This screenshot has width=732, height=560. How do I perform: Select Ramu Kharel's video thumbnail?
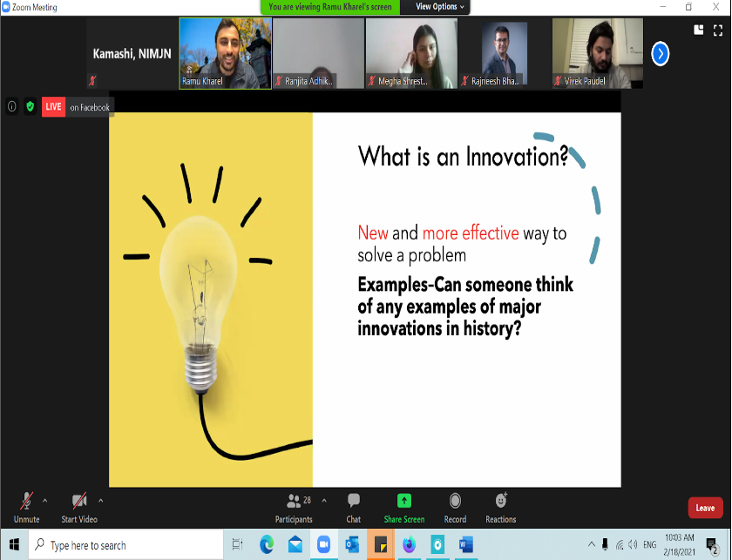224,53
